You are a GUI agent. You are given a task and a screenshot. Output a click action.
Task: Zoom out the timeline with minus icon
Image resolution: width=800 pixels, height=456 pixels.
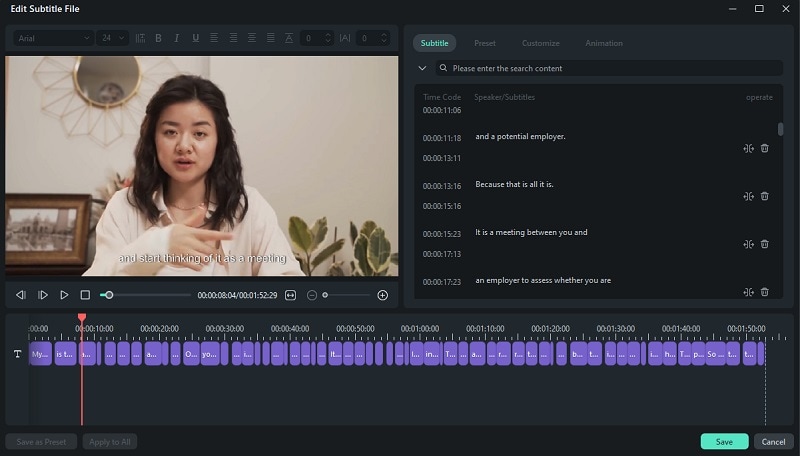click(x=312, y=295)
